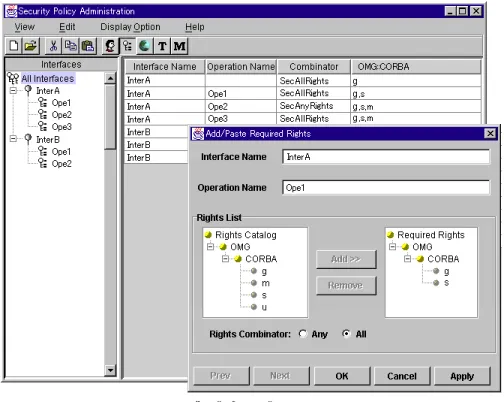Click the 'g,s' cell in the table
The width and height of the screenshot is (504, 402).
coord(416,94)
